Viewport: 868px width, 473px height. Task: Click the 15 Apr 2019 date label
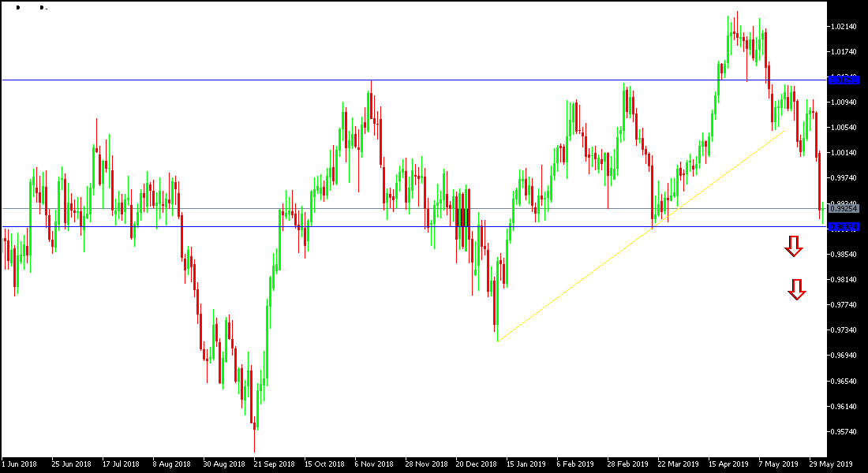click(x=728, y=464)
